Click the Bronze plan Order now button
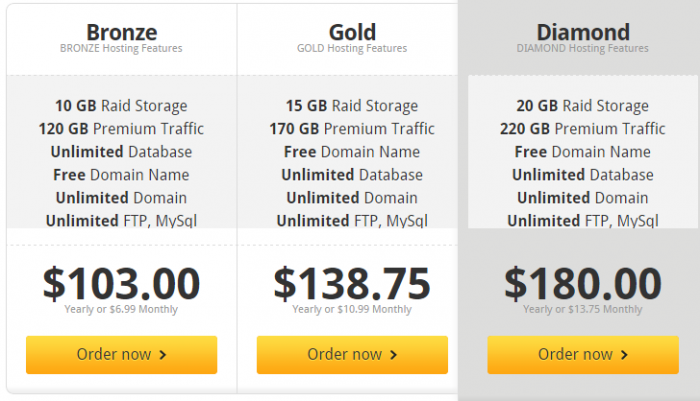Viewport: 700px width, 401px height. (x=121, y=354)
